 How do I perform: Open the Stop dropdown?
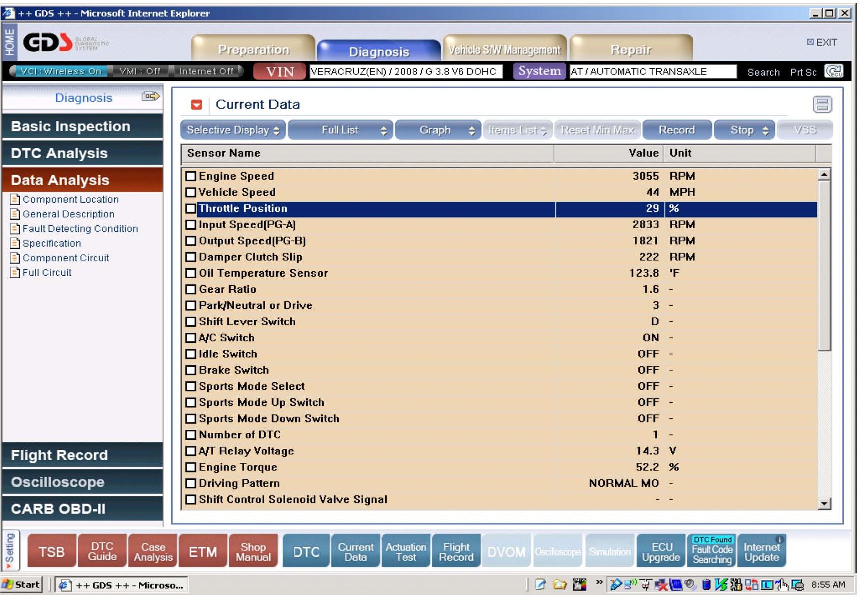[744, 130]
